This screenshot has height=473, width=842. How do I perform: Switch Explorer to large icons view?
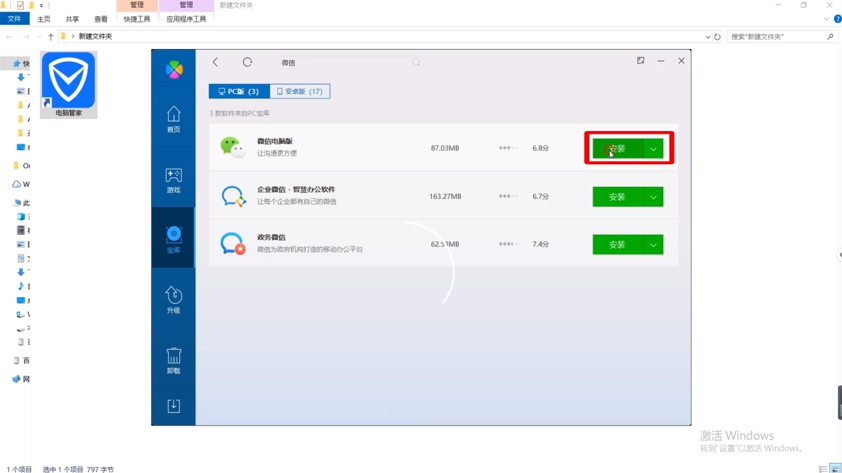835,469
